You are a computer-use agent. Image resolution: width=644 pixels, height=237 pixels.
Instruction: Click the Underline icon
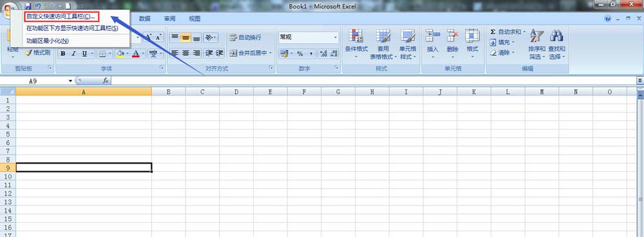pyautogui.click(x=84, y=53)
